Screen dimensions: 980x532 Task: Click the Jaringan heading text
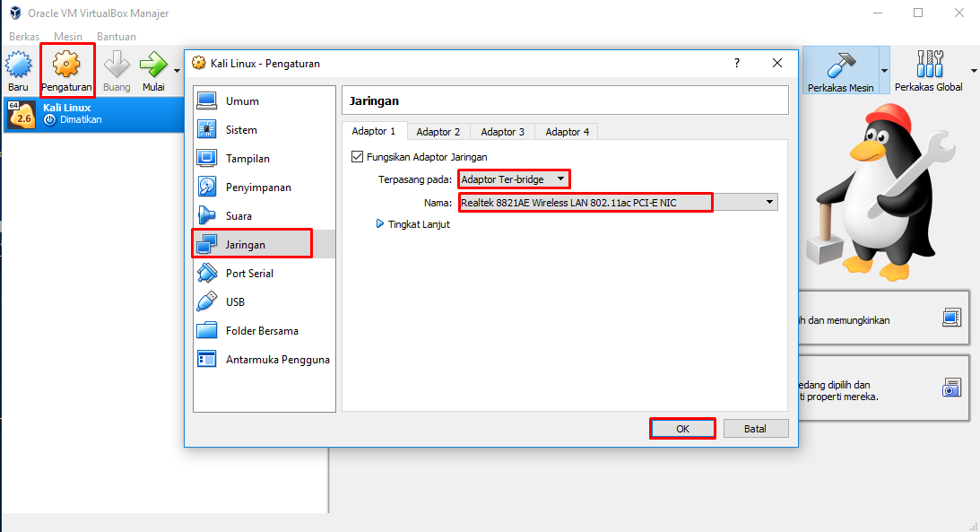click(374, 101)
